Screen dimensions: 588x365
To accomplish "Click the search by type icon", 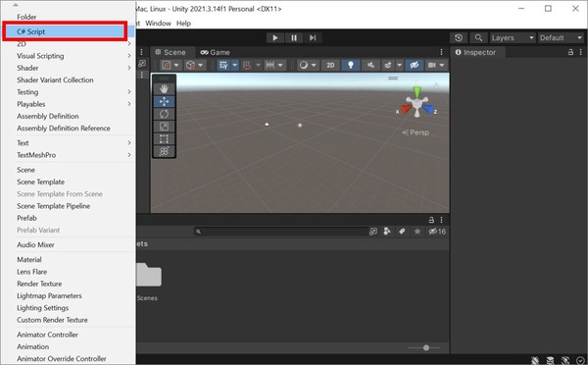I will click(x=387, y=232).
